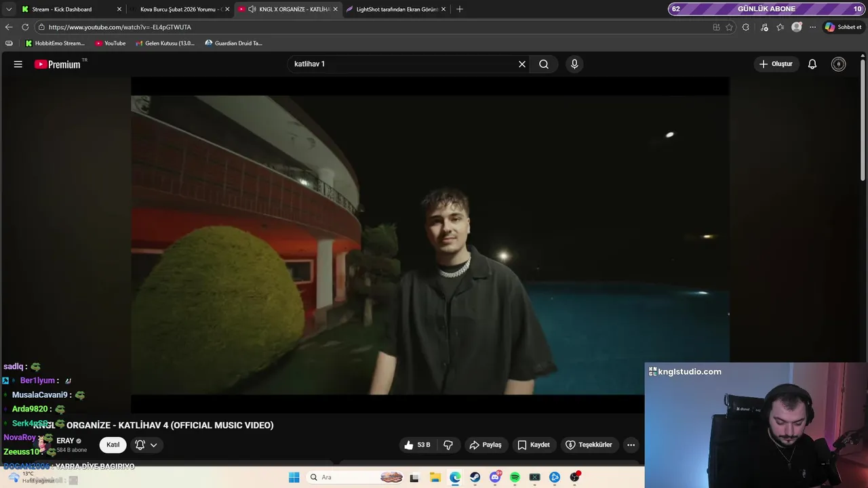868x488 pixels.
Task: Open the tab search chevron dropdown
Action: tap(9, 9)
